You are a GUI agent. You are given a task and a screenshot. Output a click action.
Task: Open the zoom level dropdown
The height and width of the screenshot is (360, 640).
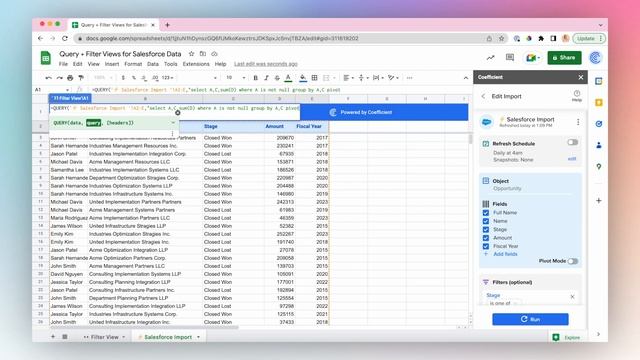tap(103, 78)
